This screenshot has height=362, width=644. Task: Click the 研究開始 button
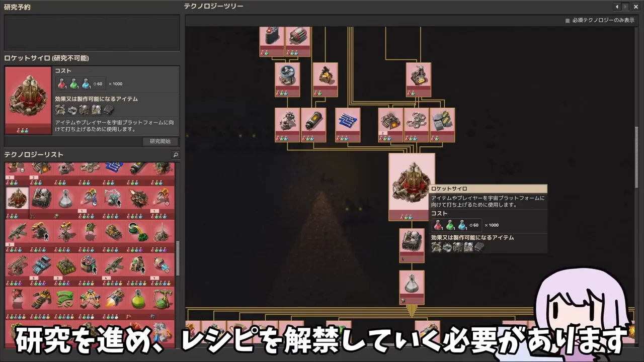click(x=160, y=141)
